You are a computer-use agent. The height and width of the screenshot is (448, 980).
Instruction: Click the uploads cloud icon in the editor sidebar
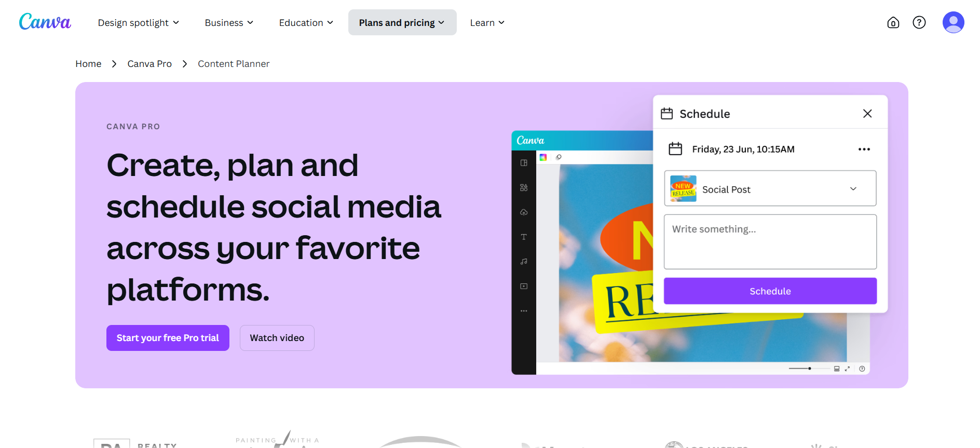coord(524,212)
